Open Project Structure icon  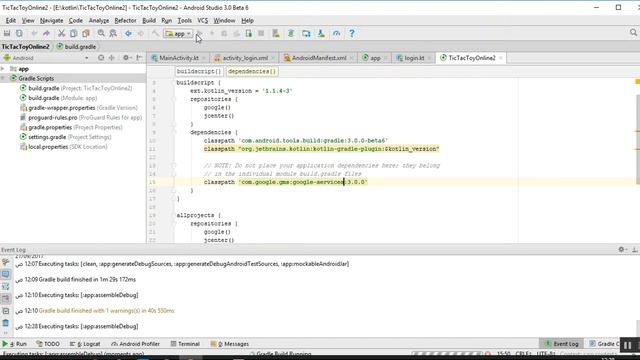coord(306,33)
